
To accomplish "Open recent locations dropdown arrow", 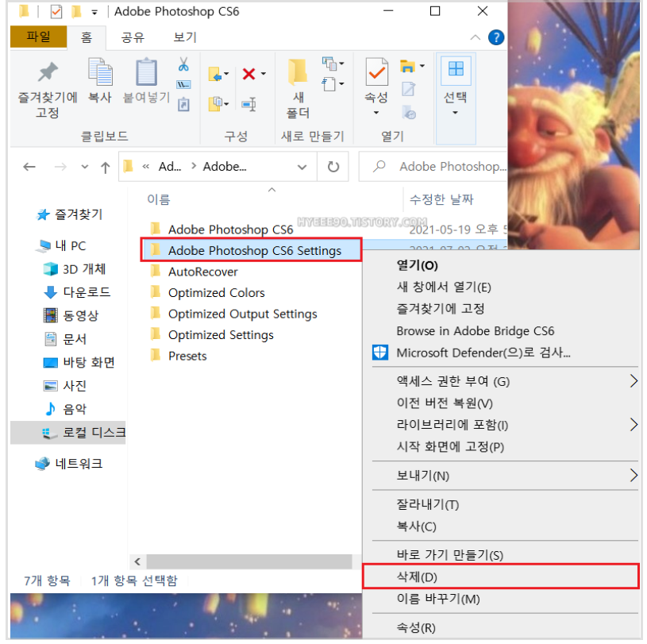I will click(85, 167).
